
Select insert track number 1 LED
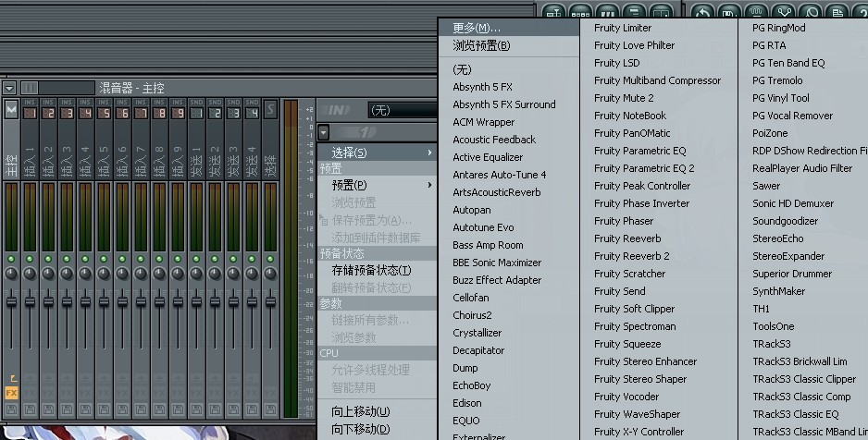point(30,114)
